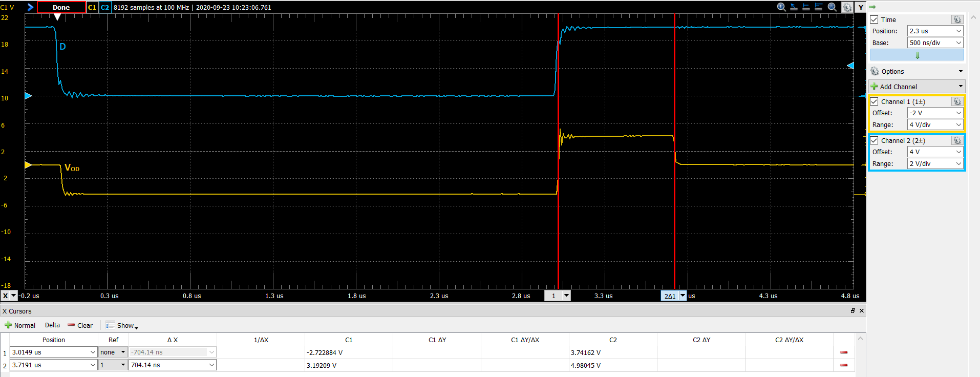The width and height of the screenshot is (980, 377).
Task: Open plot settings gear beside Y button
Action: [x=847, y=7]
